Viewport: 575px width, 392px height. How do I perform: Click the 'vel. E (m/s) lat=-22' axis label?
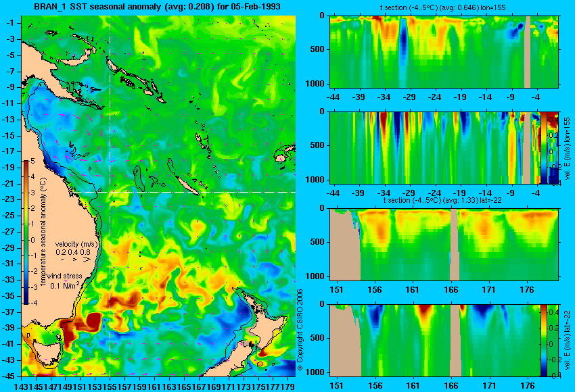click(x=567, y=341)
